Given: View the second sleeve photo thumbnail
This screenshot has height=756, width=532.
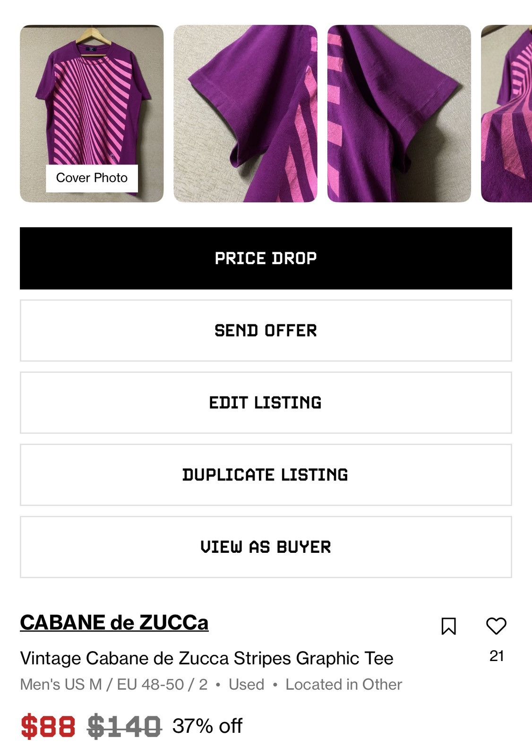Looking at the screenshot, I should (x=245, y=113).
